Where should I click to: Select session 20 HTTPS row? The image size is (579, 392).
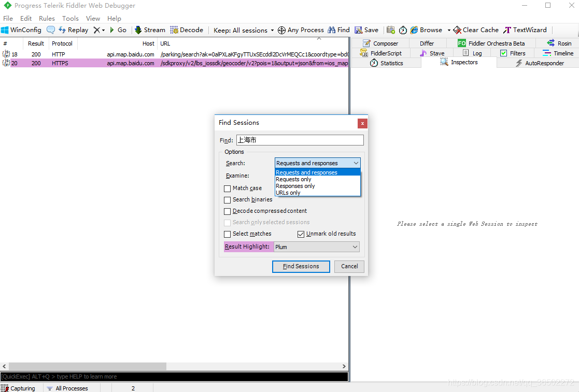click(174, 63)
